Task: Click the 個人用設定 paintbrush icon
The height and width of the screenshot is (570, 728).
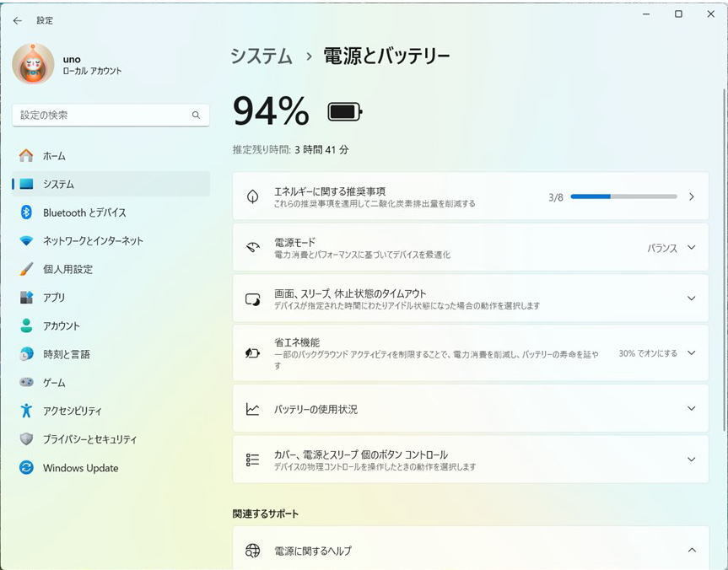Action: click(26, 269)
